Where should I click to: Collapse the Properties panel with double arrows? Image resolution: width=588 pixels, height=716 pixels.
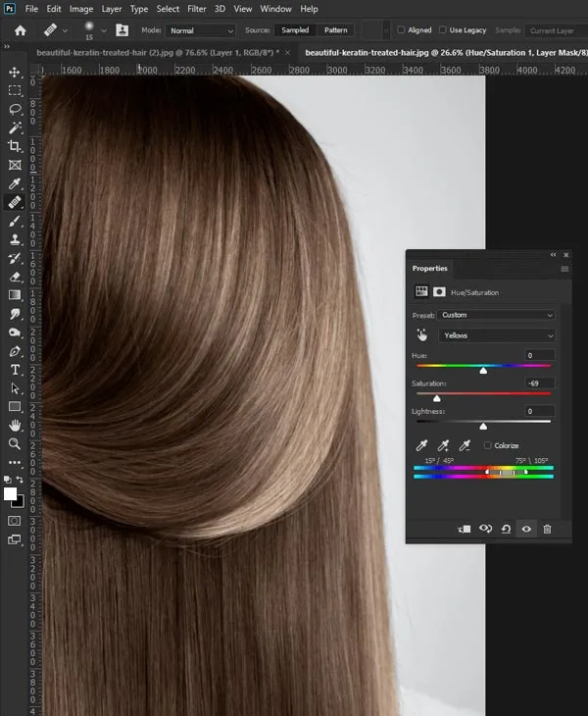553,255
